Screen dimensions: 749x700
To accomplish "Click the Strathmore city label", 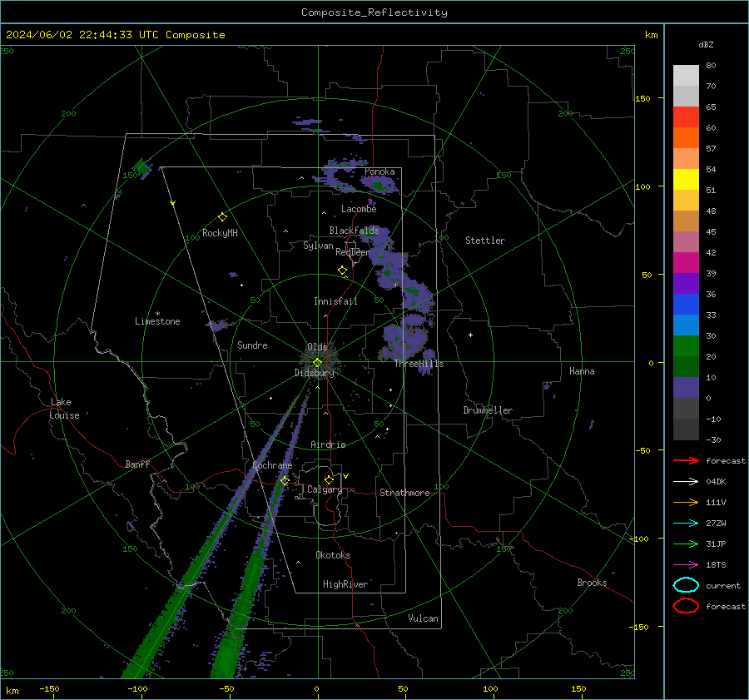I will tap(404, 493).
